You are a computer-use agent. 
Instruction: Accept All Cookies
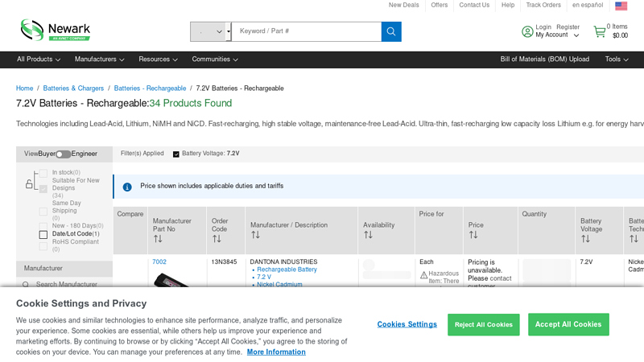click(568, 325)
